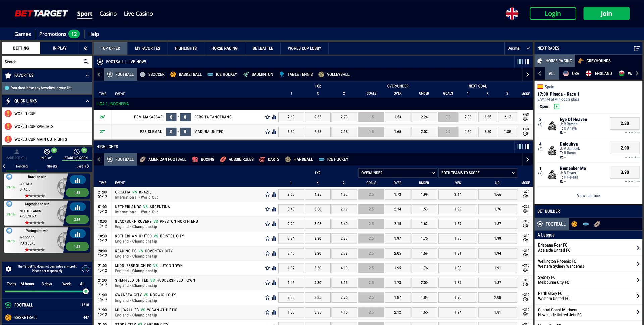The width and height of the screenshot is (644, 325).
Task: Select basketball icon in Bet Builder
Action: [x=574, y=224]
